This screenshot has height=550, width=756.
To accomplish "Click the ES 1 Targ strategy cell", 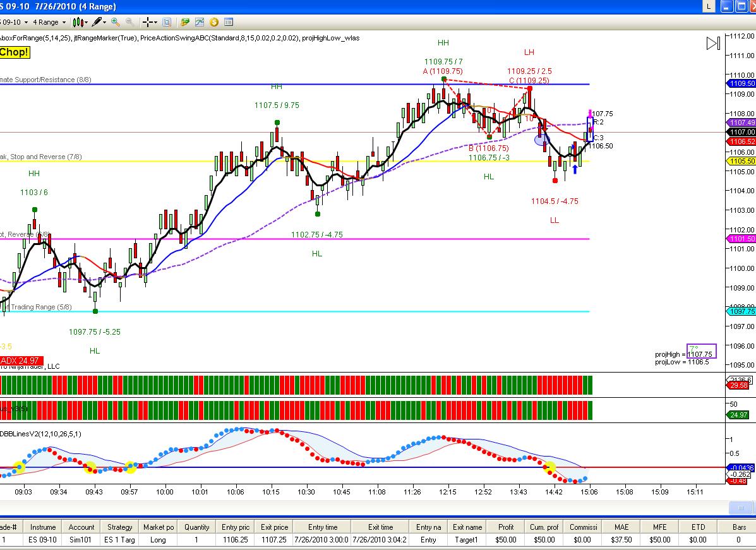I will [x=120, y=539].
